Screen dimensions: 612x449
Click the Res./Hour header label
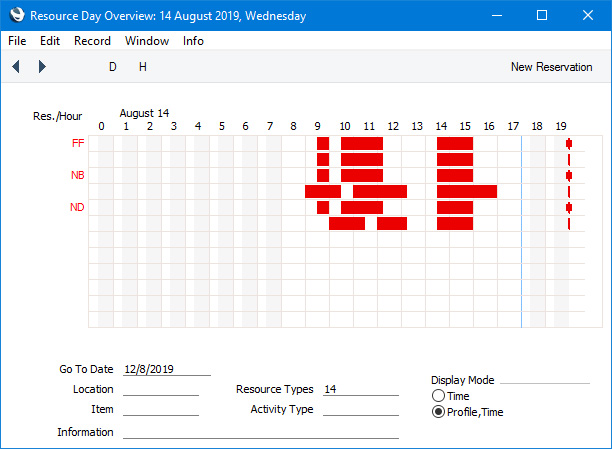pos(57,116)
